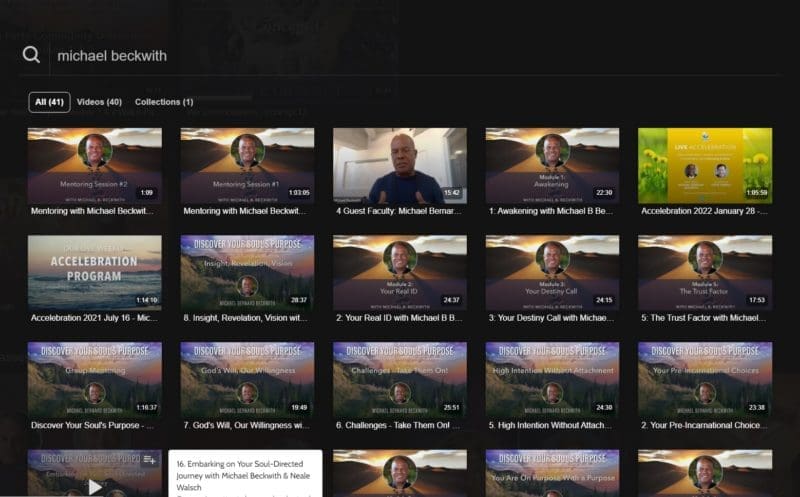Open Module 5 The Trust Factor thumbnail
800x497 pixels.
[705, 272]
